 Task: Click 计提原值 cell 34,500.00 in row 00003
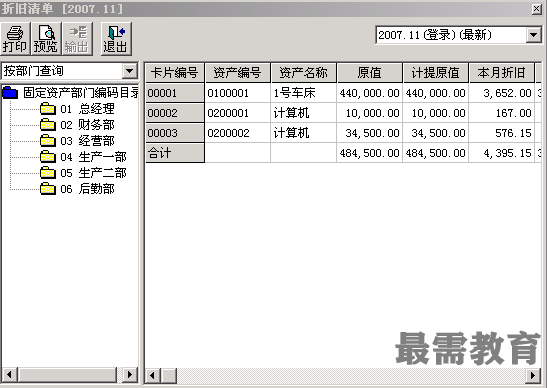[x=435, y=133]
